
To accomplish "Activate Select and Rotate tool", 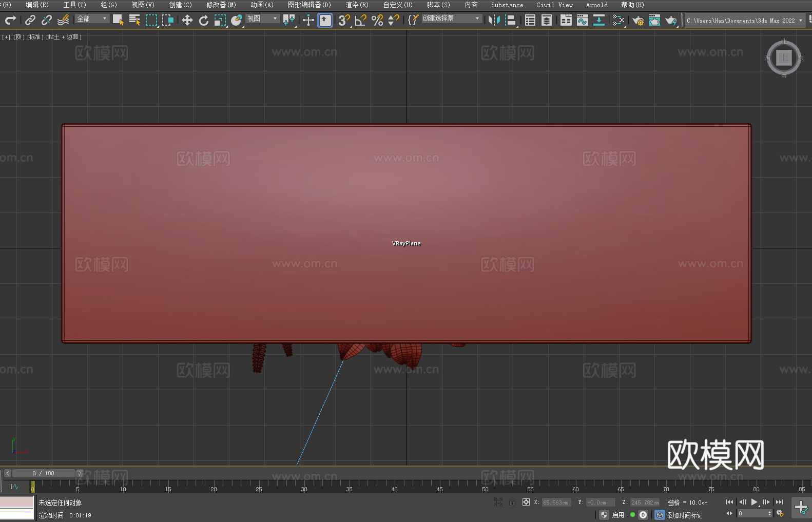I will [x=204, y=20].
